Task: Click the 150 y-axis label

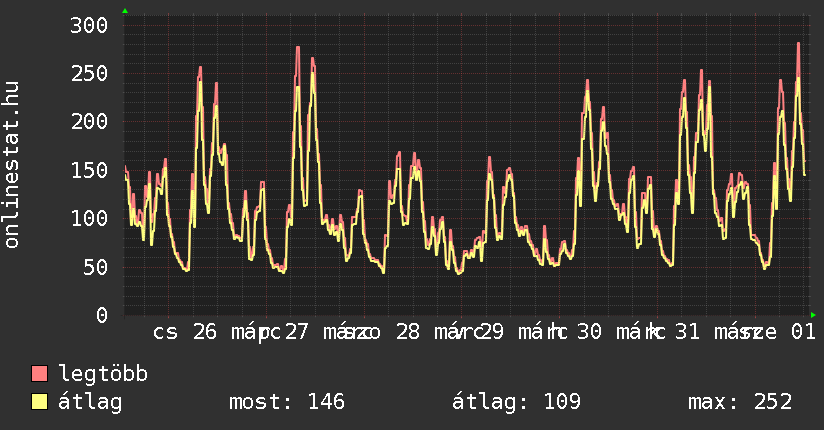Action: coord(88,170)
